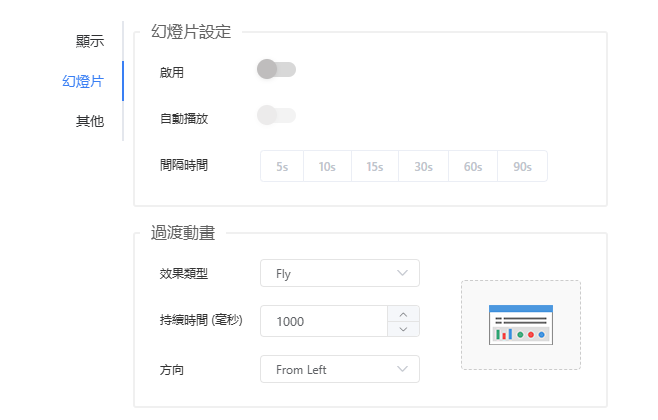Viewport: 658px width, 420px height.
Task: Increase duration with the up arrow
Action: point(403,313)
